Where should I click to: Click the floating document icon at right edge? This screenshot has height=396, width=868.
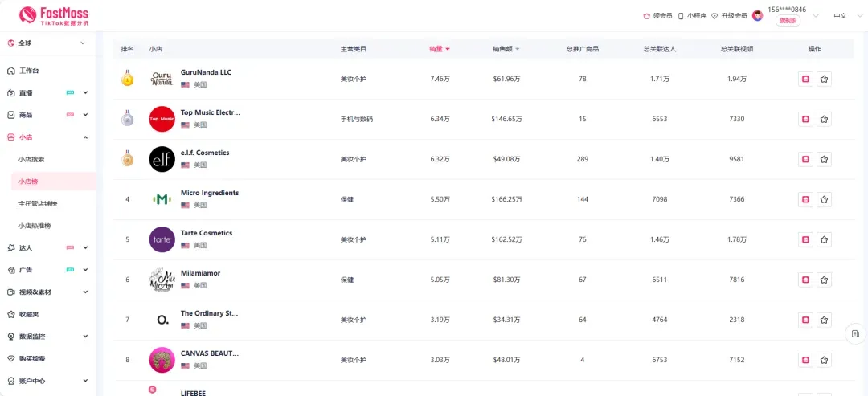point(855,333)
